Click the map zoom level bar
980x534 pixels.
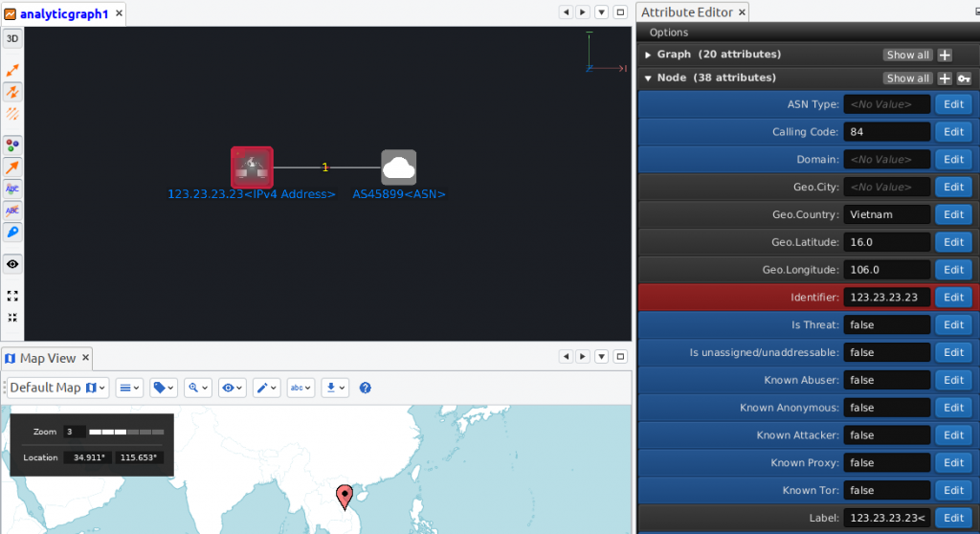pyautogui.click(x=126, y=433)
